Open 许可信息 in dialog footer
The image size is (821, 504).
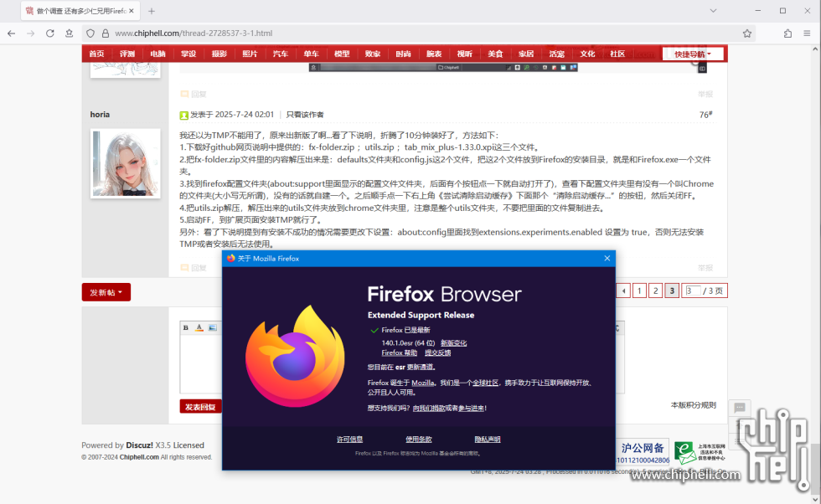350,440
